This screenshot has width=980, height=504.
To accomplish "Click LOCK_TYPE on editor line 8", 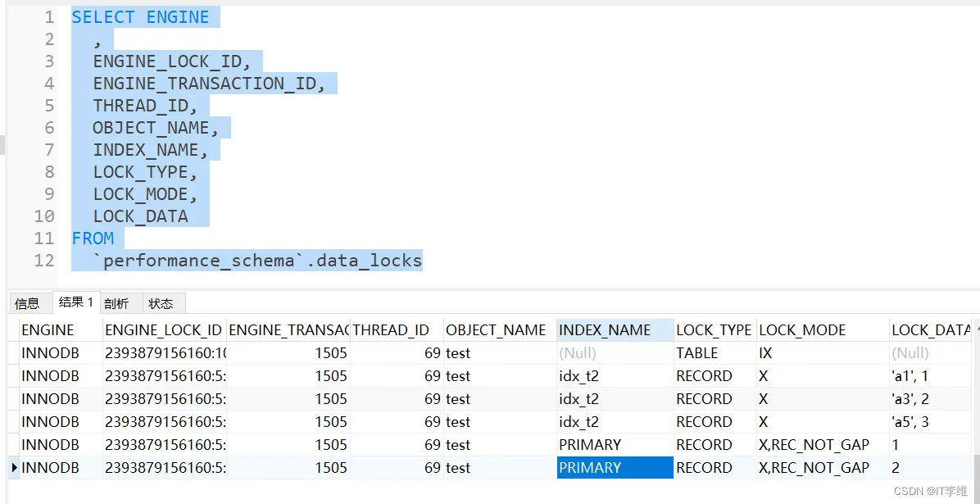I will 139,172.
